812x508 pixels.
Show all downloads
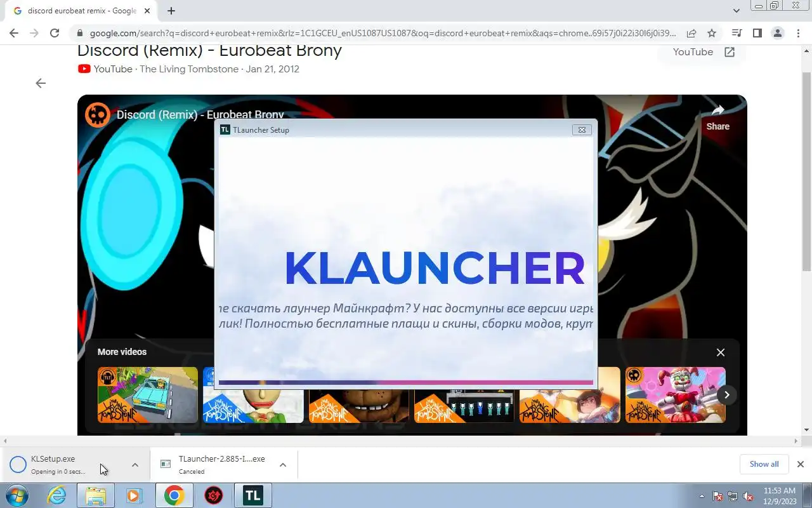pyautogui.click(x=764, y=464)
